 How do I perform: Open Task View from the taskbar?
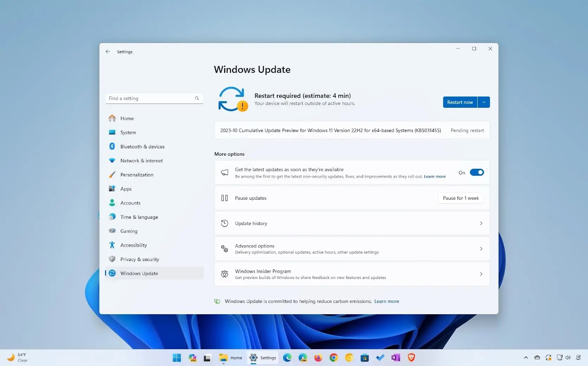[x=207, y=358]
